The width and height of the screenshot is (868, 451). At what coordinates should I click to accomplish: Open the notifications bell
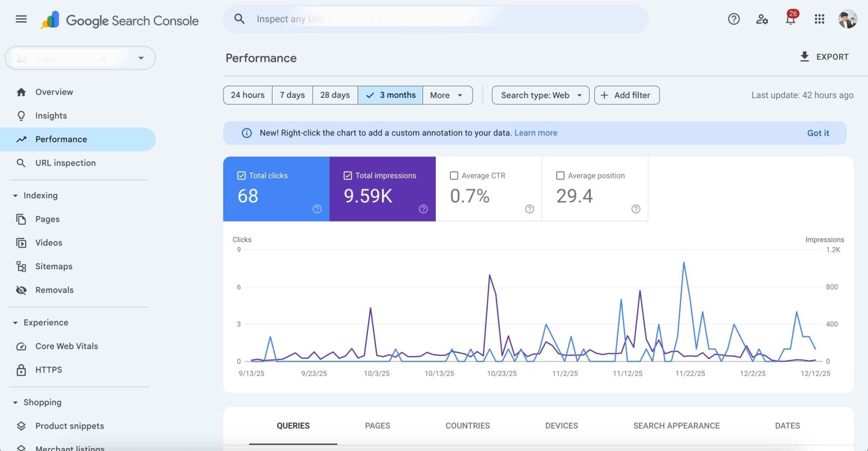[790, 19]
